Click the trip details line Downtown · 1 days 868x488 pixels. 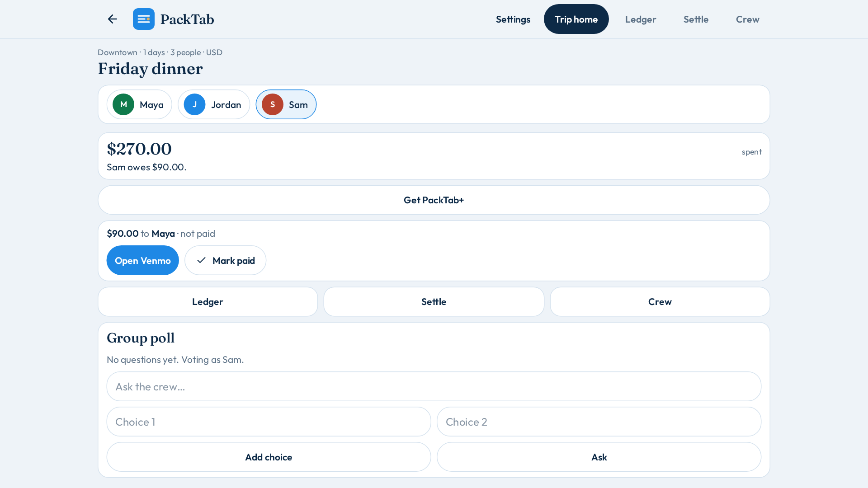pyautogui.click(x=160, y=52)
